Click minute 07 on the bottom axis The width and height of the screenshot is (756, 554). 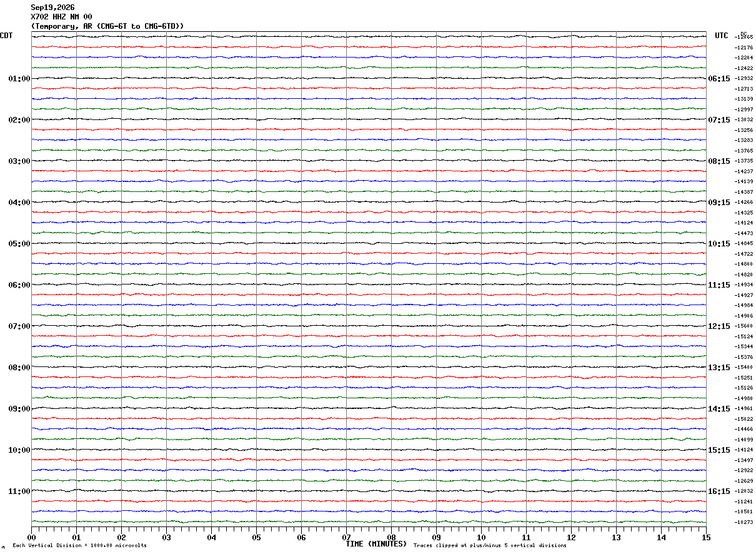coord(346,537)
